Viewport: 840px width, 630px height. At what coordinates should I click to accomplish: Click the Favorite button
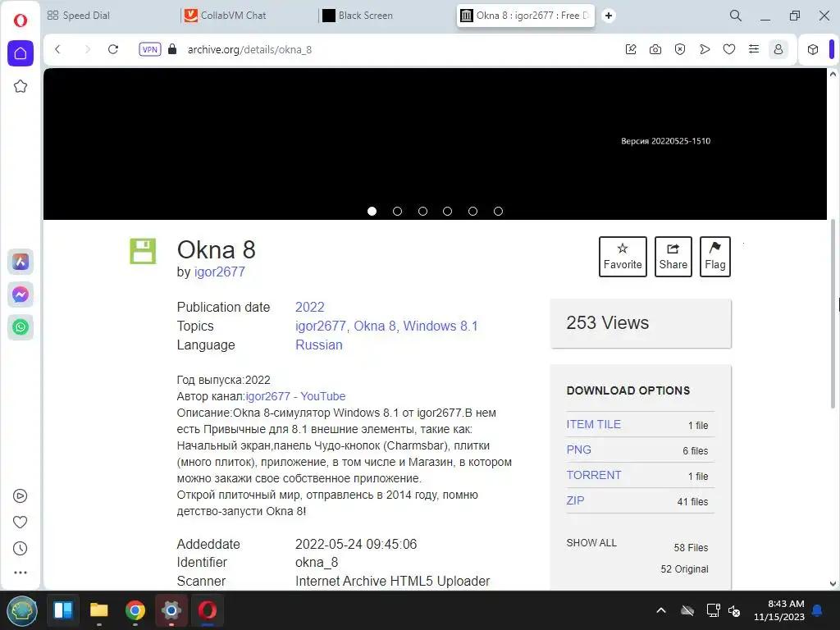(x=623, y=257)
